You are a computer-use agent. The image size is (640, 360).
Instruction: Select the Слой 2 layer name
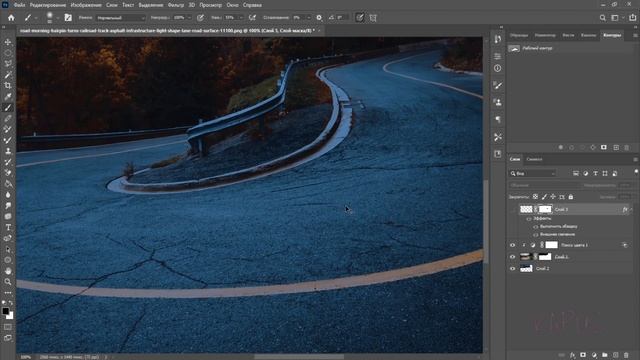(x=542, y=269)
